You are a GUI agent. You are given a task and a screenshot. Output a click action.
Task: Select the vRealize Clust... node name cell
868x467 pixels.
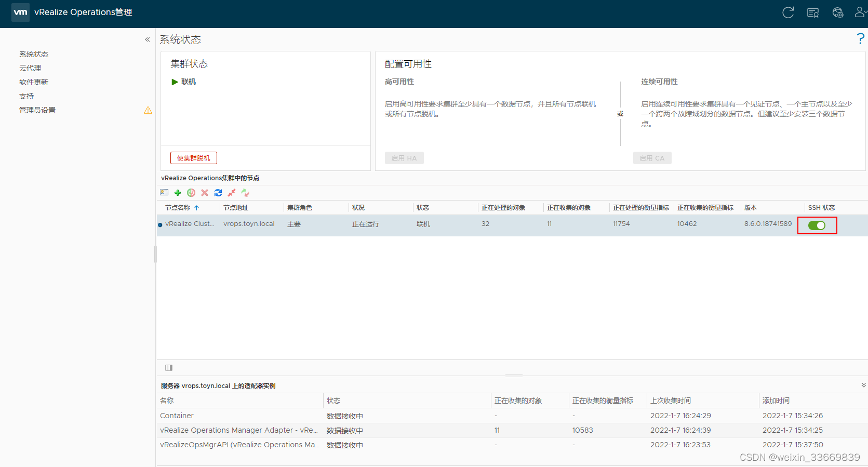(190, 224)
